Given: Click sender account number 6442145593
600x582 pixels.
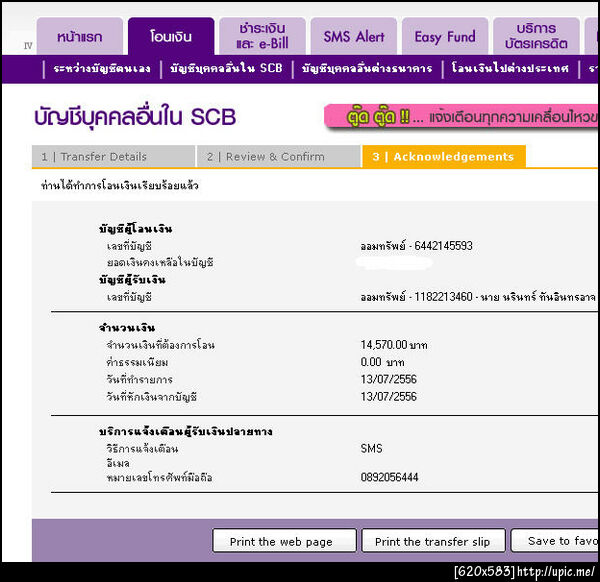Looking at the screenshot, I should (443, 246).
